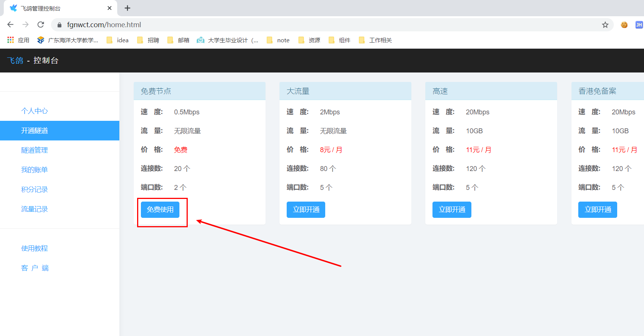
Task: Click the browser back arrow
Action: pyautogui.click(x=10, y=25)
